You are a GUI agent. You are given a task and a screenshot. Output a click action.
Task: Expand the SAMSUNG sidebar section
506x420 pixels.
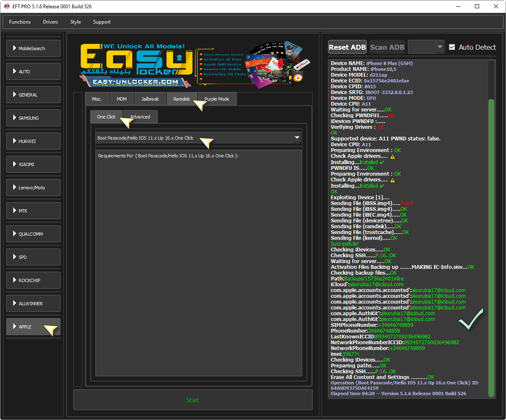(34, 118)
